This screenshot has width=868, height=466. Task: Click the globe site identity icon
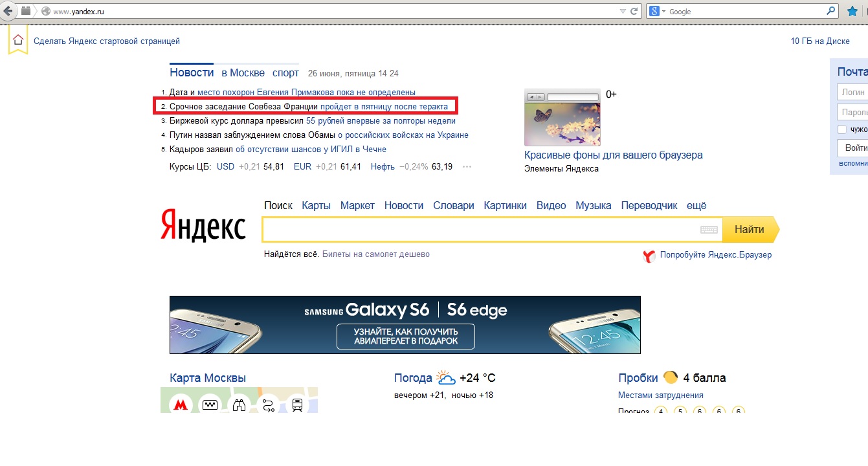(x=45, y=11)
